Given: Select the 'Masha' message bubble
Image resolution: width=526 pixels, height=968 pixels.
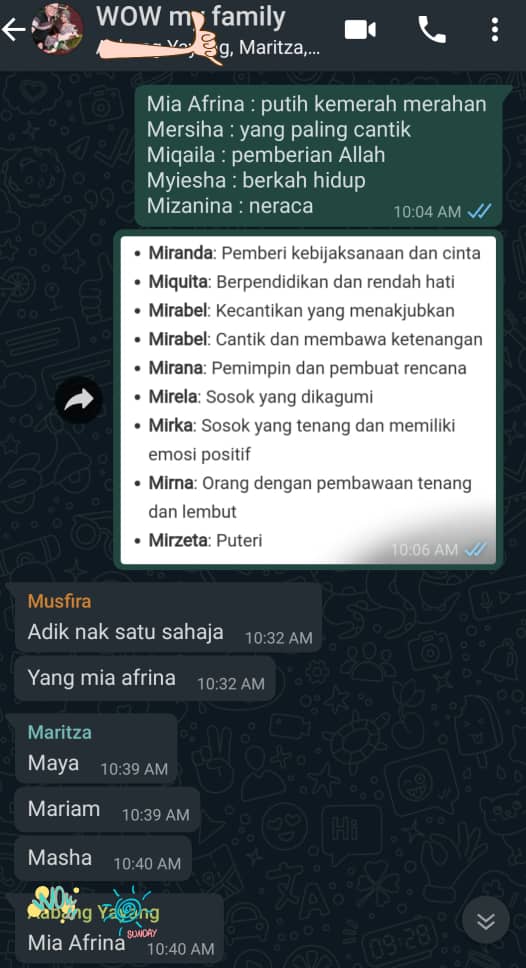Looking at the screenshot, I should (102, 858).
